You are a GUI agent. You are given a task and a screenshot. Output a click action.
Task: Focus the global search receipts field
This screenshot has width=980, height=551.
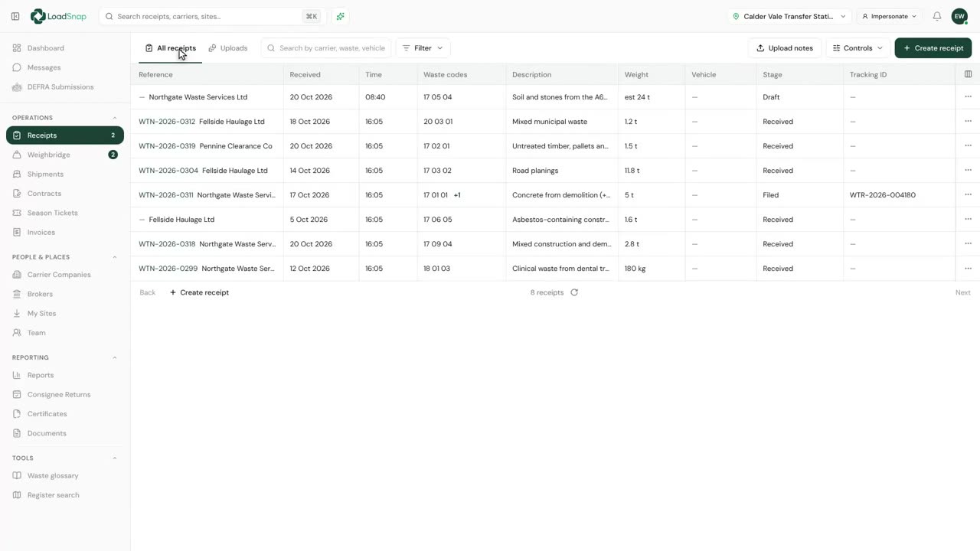pos(213,16)
